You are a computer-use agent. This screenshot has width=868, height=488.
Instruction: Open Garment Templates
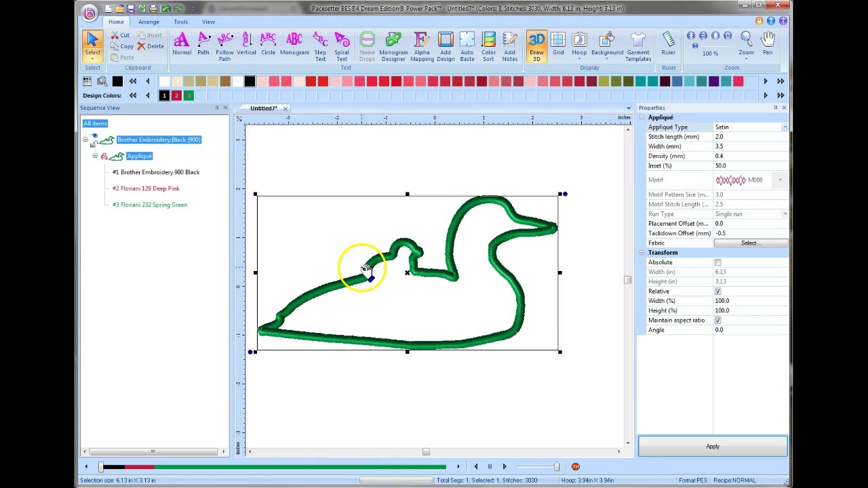pos(638,46)
